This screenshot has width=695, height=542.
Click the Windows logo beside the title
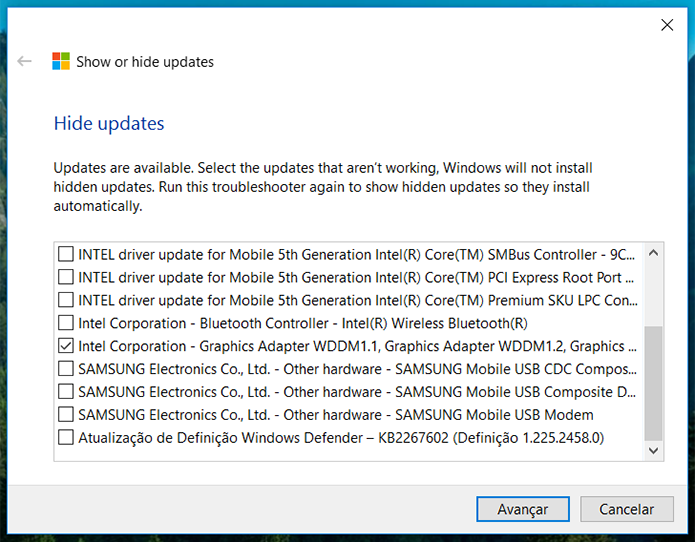[x=61, y=61]
